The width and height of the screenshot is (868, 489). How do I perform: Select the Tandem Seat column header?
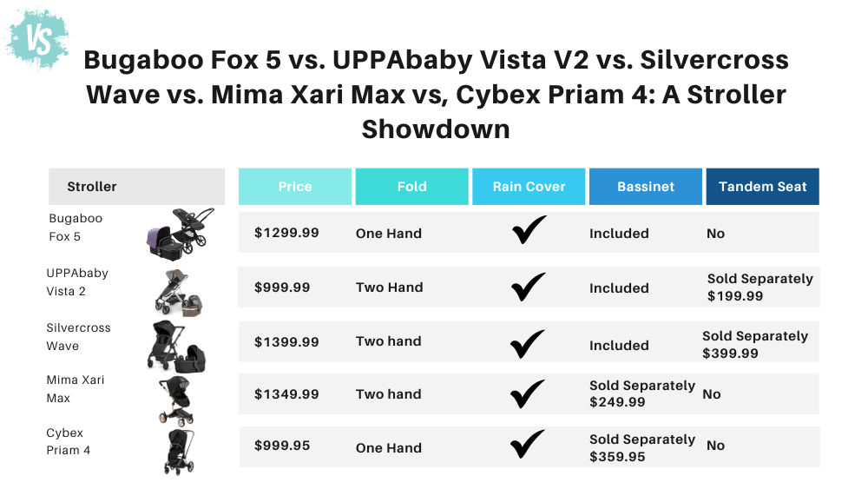pos(762,187)
